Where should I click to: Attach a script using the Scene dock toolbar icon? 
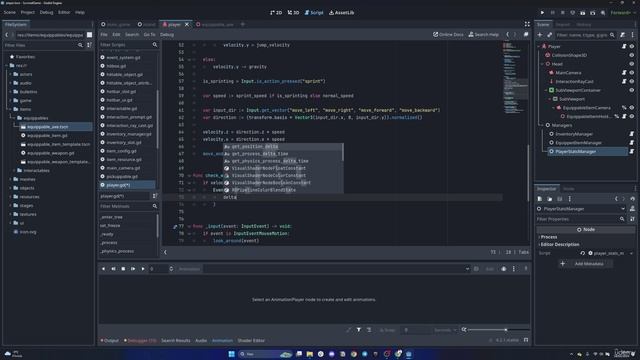click(x=622, y=35)
